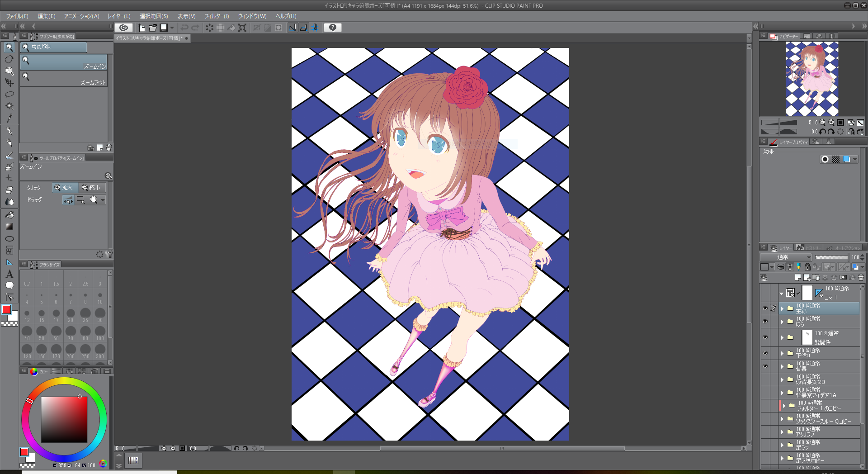The height and width of the screenshot is (474, 868).
Task: Open the ファイル(F) menu
Action: click(17, 16)
